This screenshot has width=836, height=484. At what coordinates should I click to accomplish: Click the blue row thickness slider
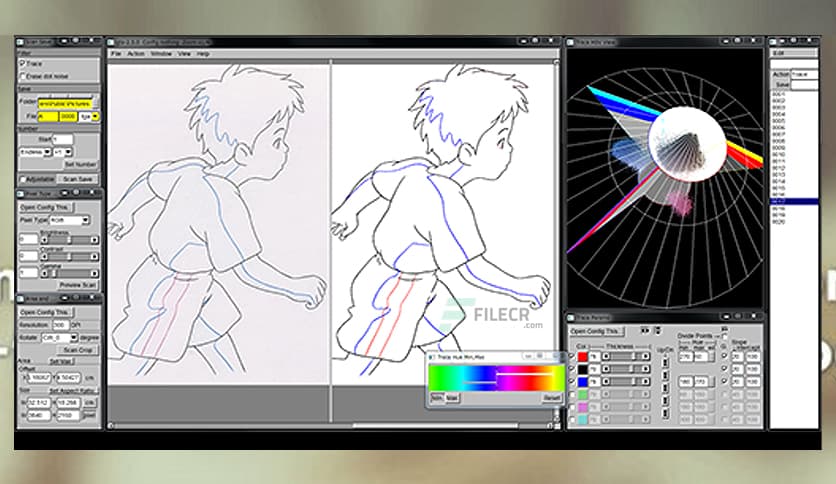coord(626,382)
